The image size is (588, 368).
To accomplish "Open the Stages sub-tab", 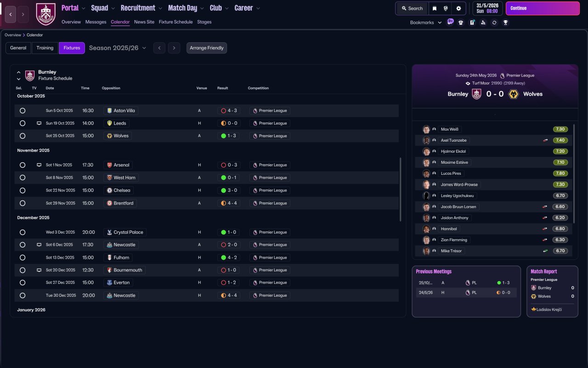I will click(204, 22).
